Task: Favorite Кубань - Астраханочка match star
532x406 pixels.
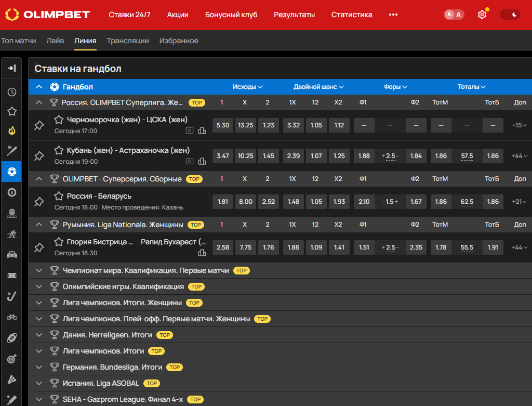Action: tap(59, 150)
